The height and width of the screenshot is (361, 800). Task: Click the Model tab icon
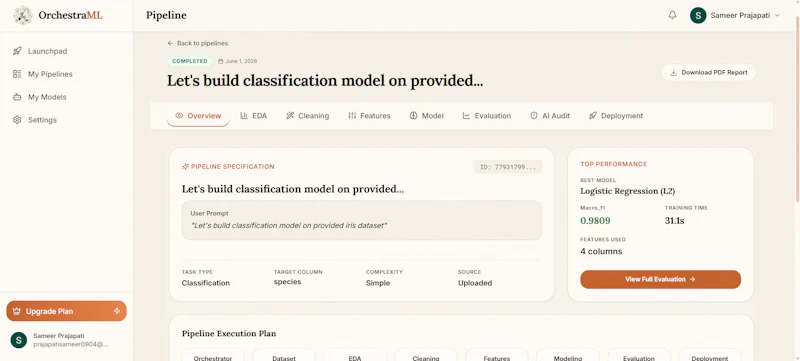(413, 116)
